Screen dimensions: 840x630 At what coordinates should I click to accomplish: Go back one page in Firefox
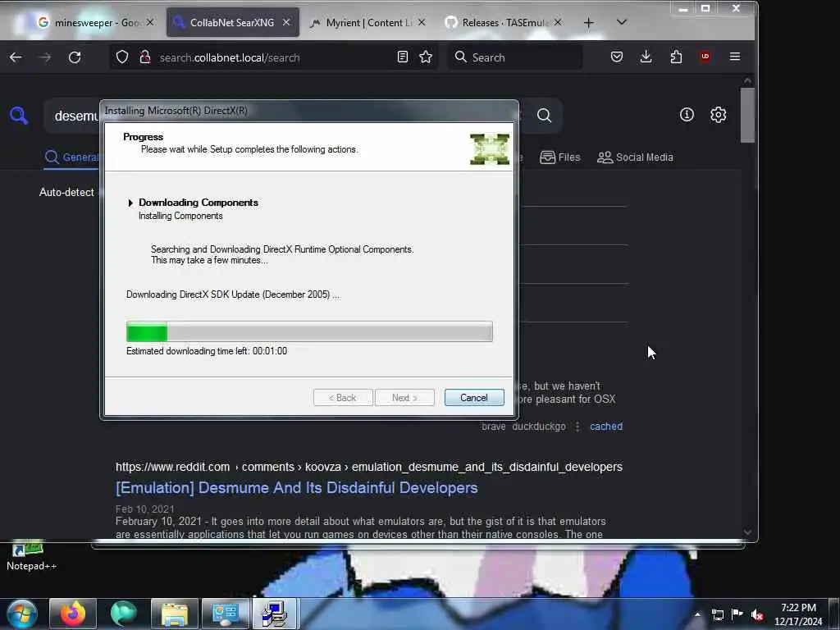pyautogui.click(x=16, y=57)
